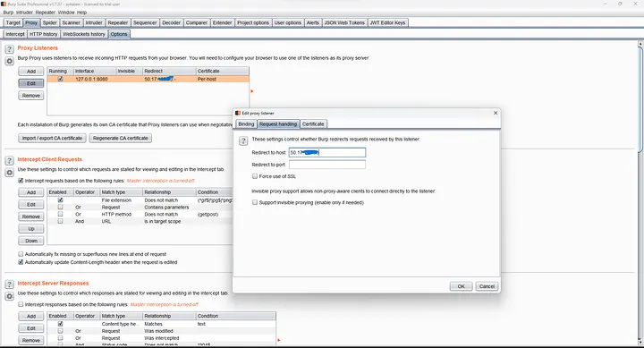The width and height of the screenshot is (644, 348).
Task: Close the Edit proxy listener dialog
Action: tap(496, 113)
